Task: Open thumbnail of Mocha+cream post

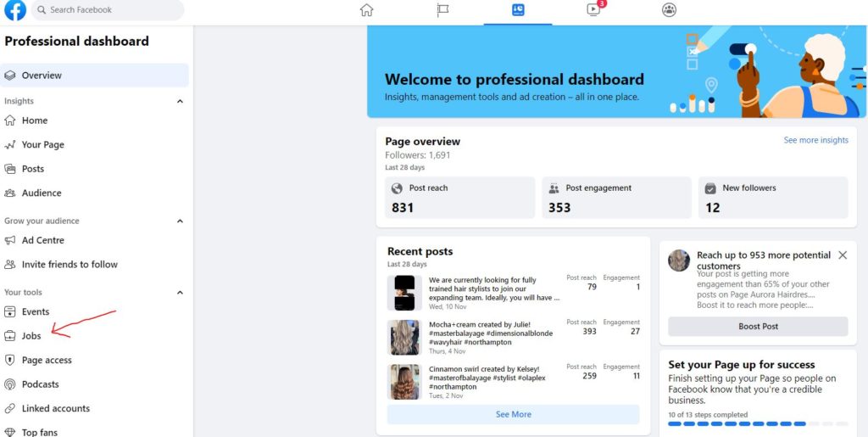Action: pyautogui.click(x=404, y=338)
